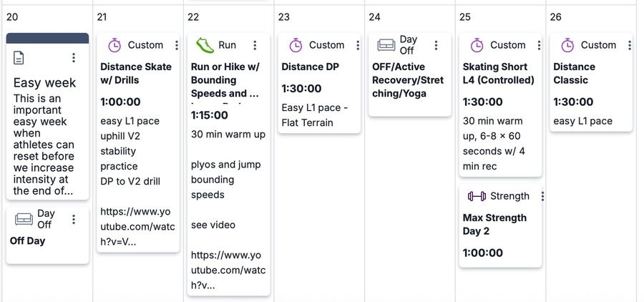
Task: Select the day 26 date cell header
Action: pyautogui.click(x=556, y=16)
